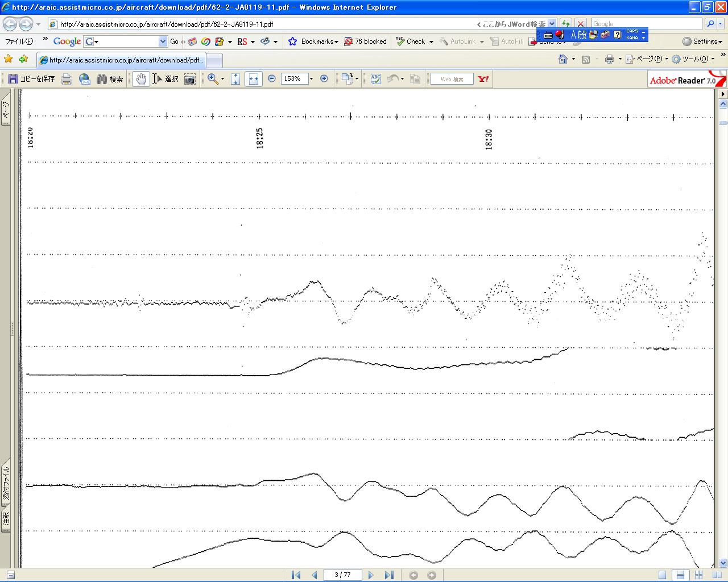Switch to continuous facing layout

click(x=698, y=575)
